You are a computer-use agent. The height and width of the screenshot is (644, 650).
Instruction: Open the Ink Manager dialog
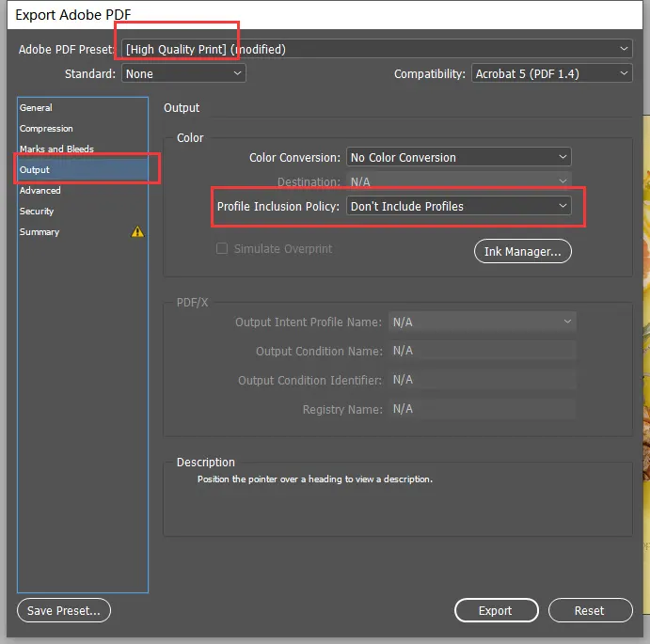click(523, 251)
